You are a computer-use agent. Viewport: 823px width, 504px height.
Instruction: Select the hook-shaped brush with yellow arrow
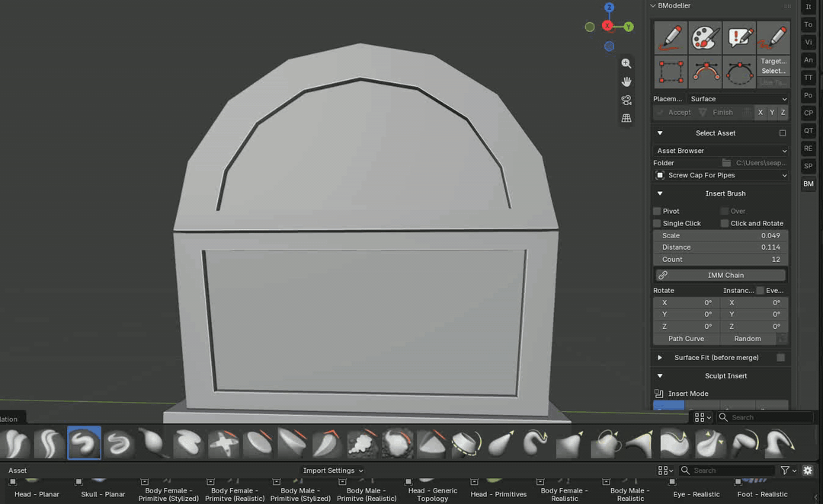coord(536,443)
